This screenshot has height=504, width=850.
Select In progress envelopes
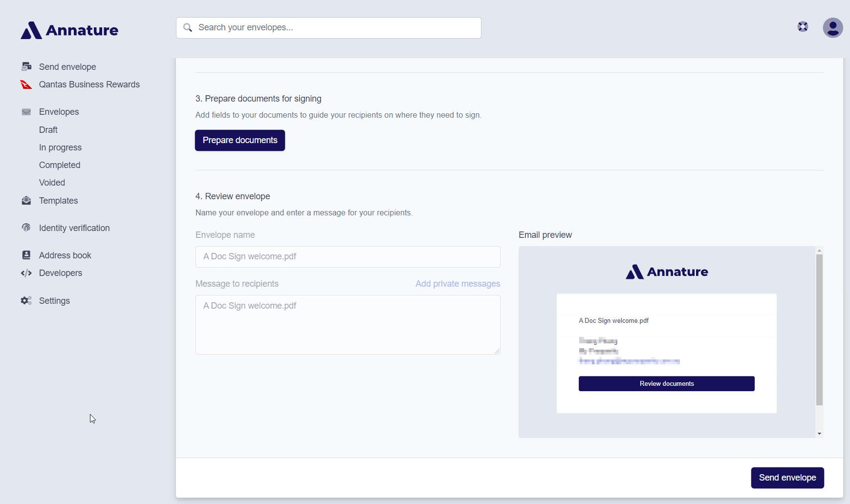60,147
